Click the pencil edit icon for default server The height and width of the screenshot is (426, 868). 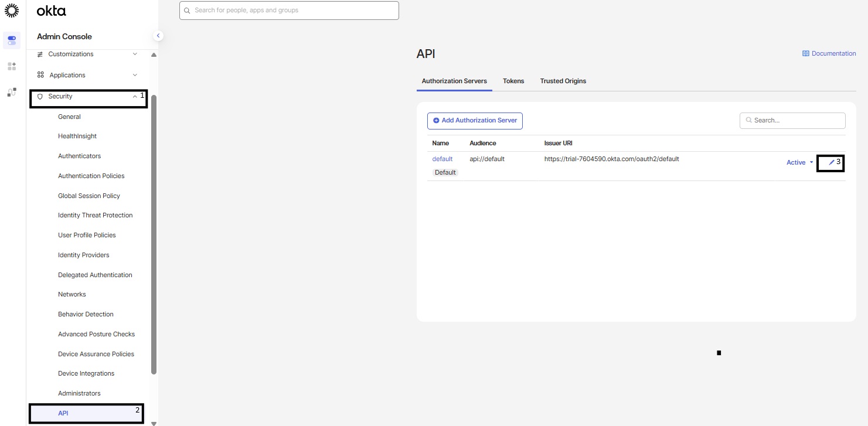point(831,162)
